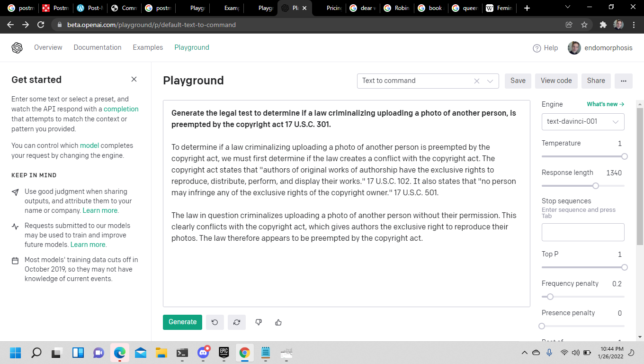Expand the Text to command preset dropdown

tap(490, 81)
